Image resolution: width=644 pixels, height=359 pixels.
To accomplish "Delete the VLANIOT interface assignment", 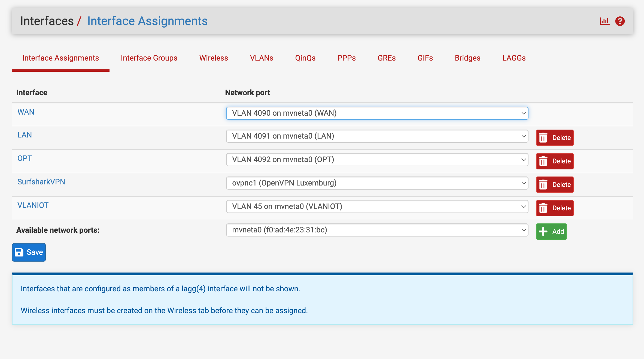I will [555, 208].
